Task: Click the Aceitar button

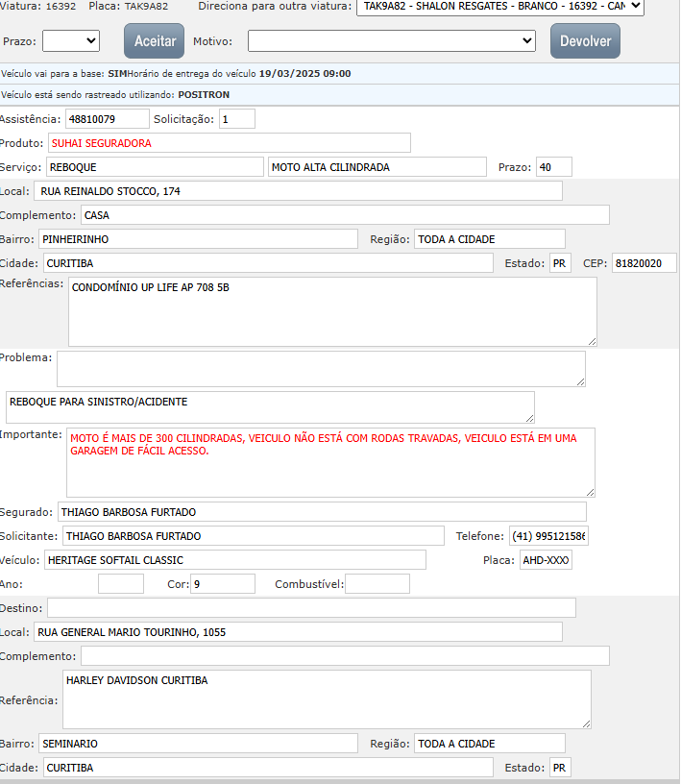Action: (154, 41)
